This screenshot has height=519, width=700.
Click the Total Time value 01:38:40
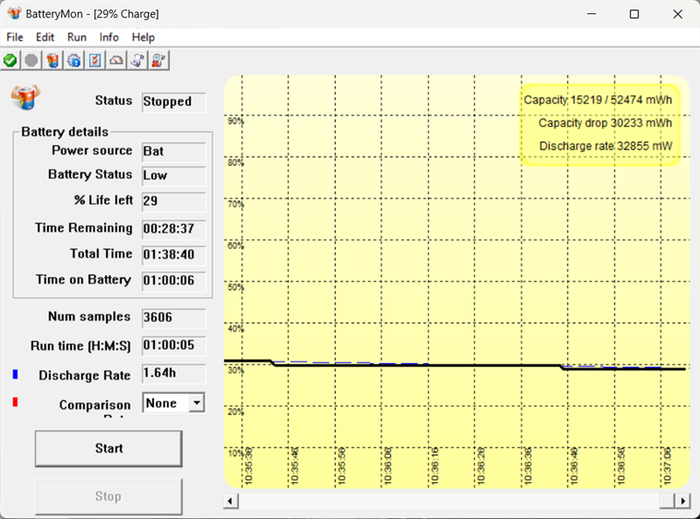click(x=174, y=255)
